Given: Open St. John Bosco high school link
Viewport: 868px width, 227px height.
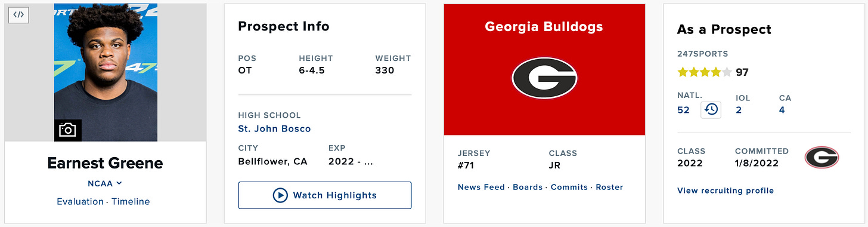Looking at the screenshot, I should tap(274, 128).
